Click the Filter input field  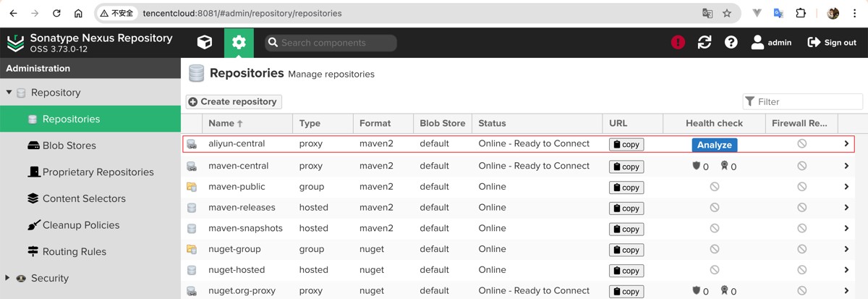pos(807,102)
